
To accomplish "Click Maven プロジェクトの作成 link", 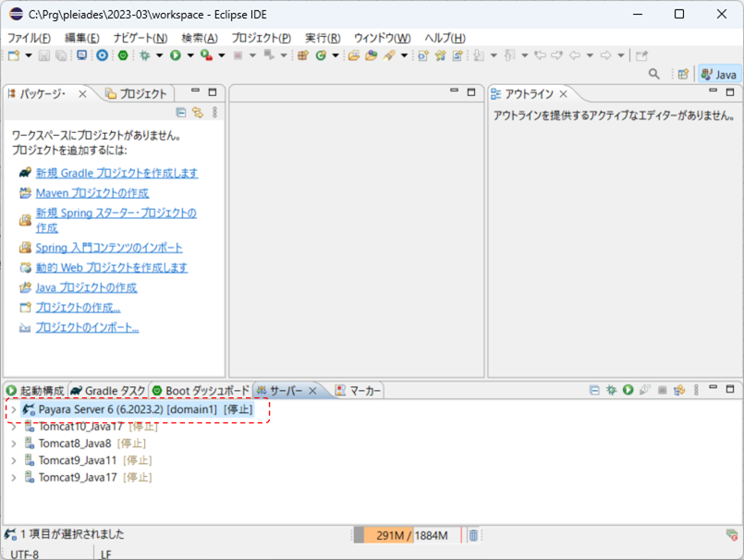I will pos(92,193).
